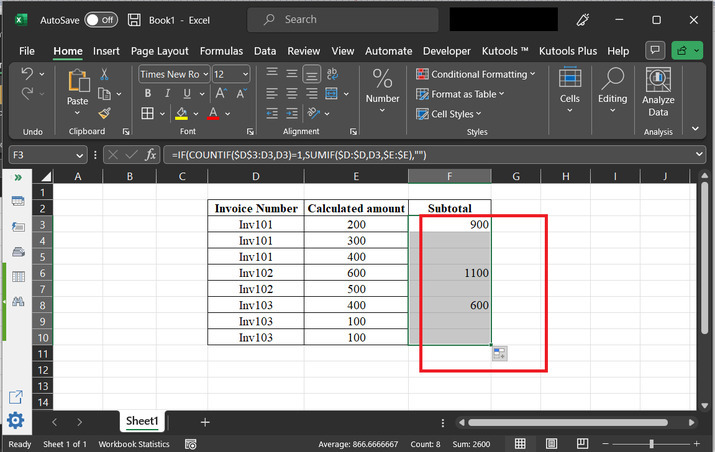Apply bold formatting with the B icon

pyautogui.click(x=147, y=94)
